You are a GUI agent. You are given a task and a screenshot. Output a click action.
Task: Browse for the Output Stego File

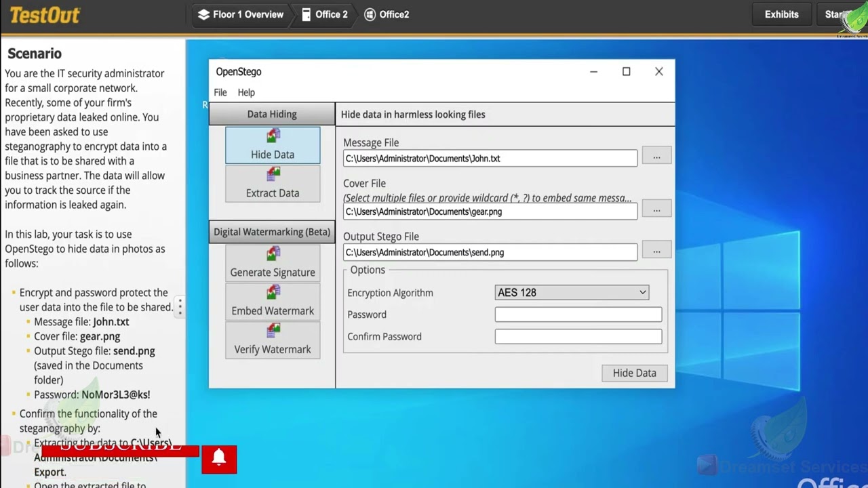[x=656, y=251]
